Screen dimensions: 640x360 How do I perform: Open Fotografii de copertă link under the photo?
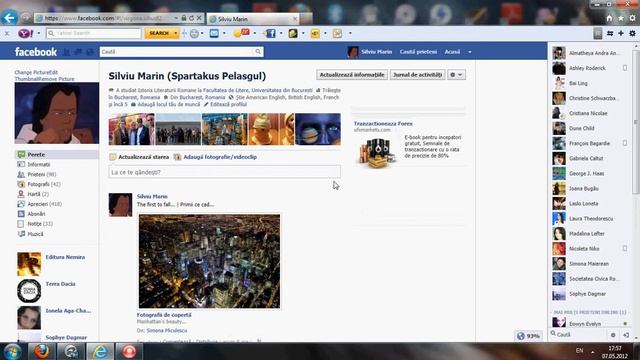tap(164, 315)
